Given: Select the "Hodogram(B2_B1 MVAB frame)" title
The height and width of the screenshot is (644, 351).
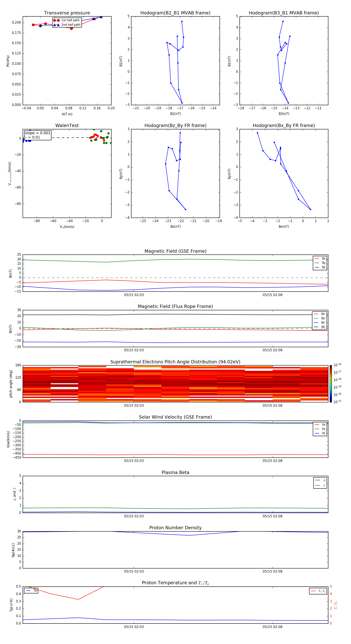Looking at the screenshot, I should [175, 13].
